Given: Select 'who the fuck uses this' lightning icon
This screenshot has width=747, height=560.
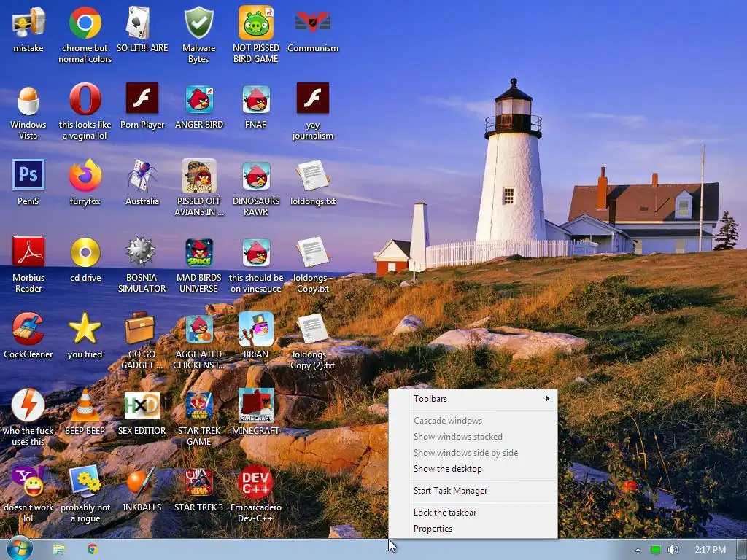Looking at the screenshot, I should coord(28,405).
